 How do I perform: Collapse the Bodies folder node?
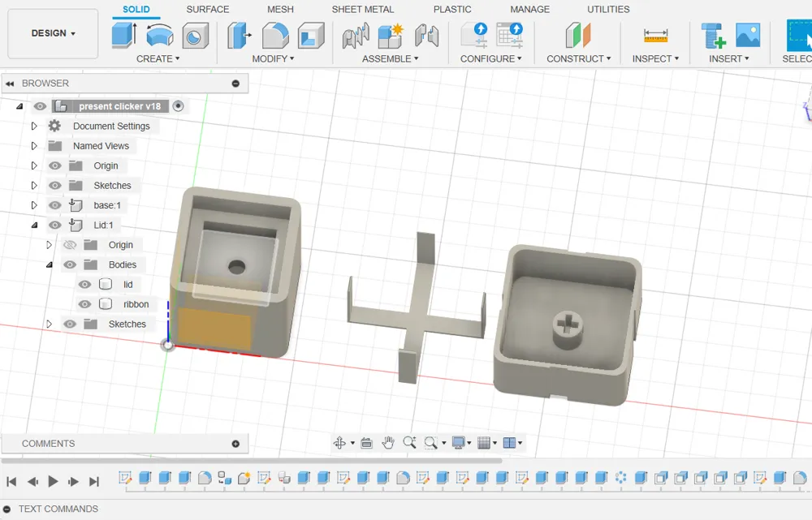tap(50, 265)
